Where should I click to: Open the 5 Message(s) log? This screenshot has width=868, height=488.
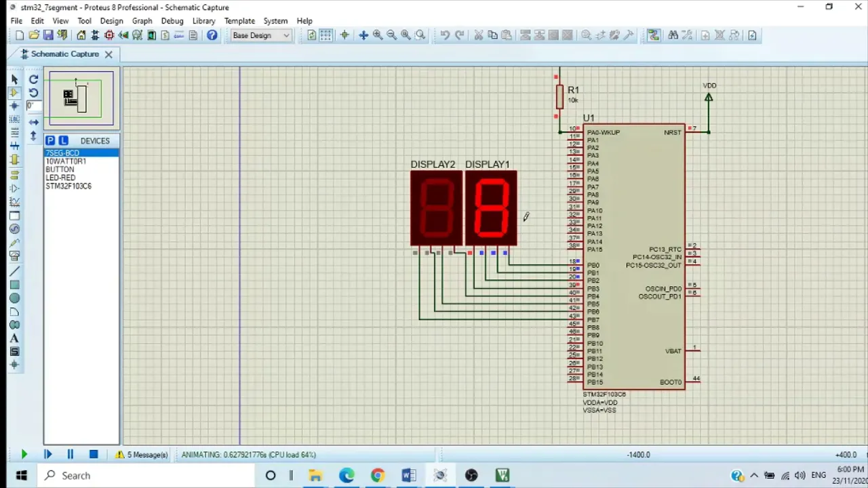pos(141,455)
